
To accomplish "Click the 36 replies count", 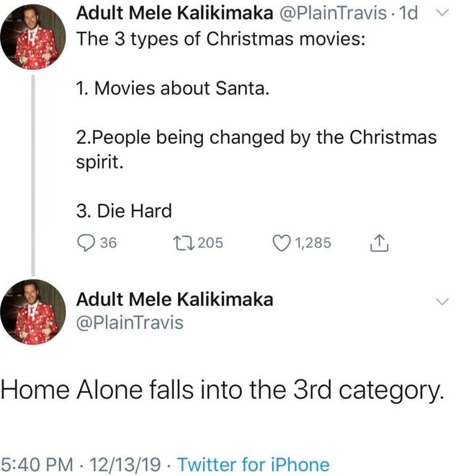I will click(108, 243).
